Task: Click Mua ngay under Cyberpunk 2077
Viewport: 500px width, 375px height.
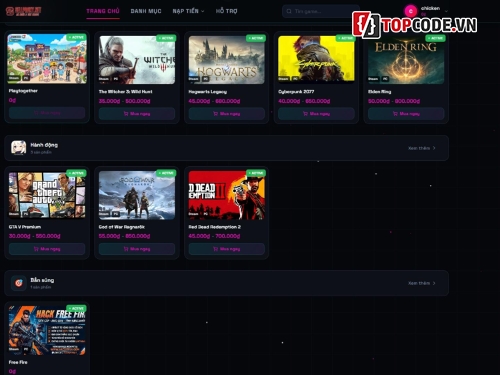Action: pos(316,114)
